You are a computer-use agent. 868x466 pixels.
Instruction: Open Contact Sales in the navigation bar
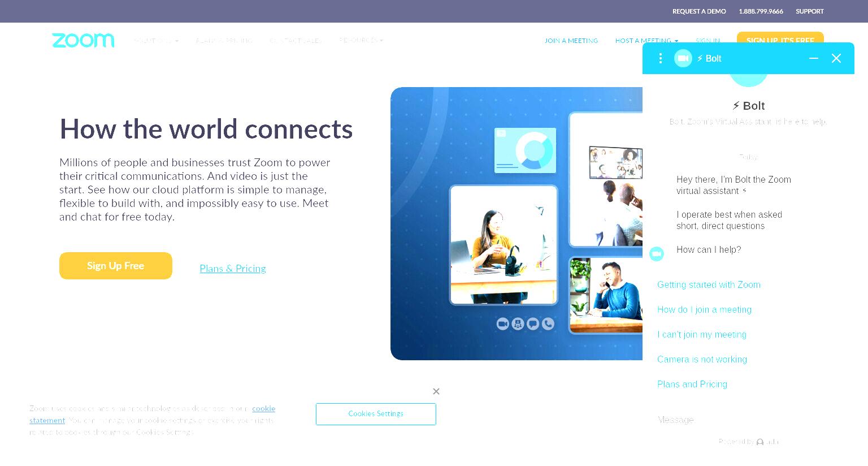[x=296, y=41]
